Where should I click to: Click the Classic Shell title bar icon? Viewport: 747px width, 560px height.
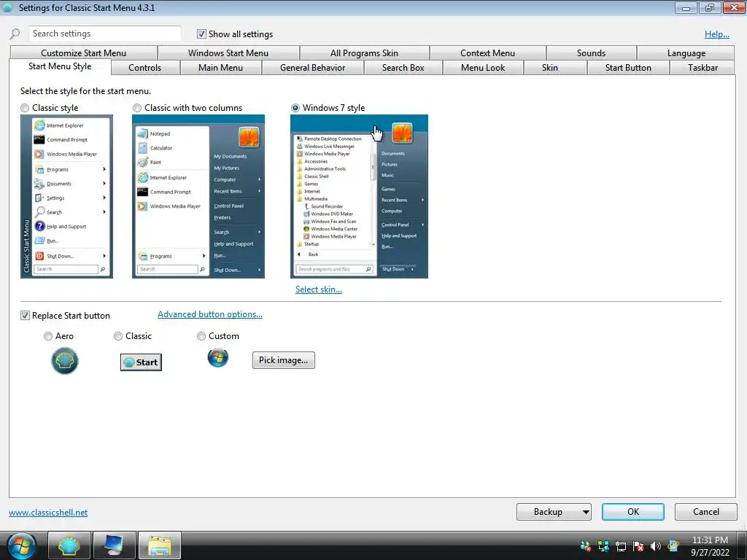(7, 7)
